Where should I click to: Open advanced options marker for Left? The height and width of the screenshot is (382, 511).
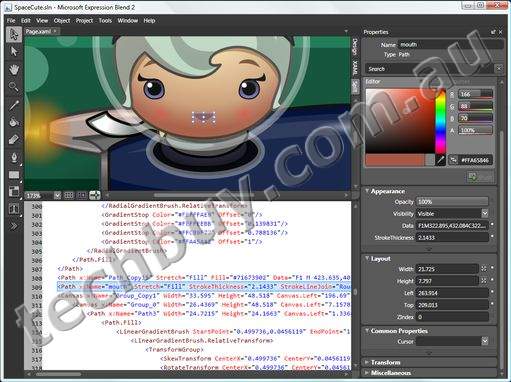[x=492, y=292]
